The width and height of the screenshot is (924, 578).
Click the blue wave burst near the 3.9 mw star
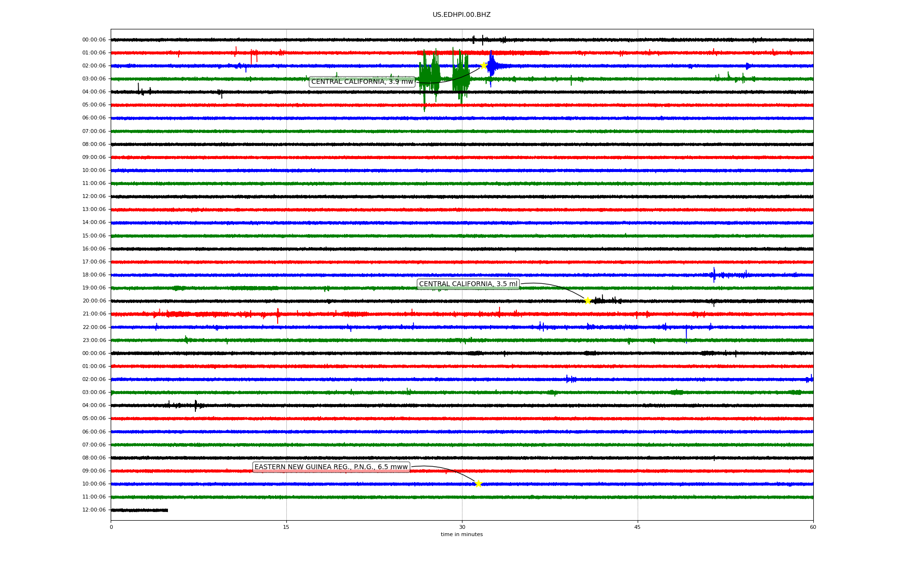tap(491, 66)
